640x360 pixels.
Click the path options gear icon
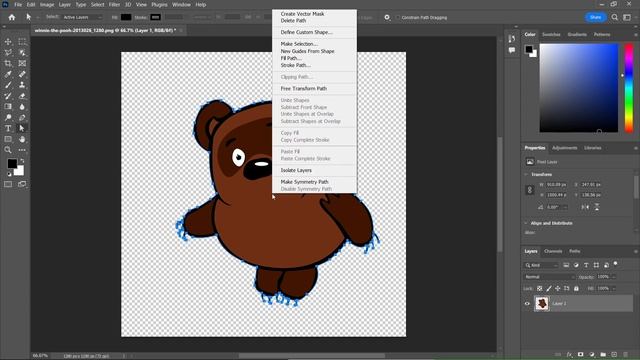[x=387, y=17]
